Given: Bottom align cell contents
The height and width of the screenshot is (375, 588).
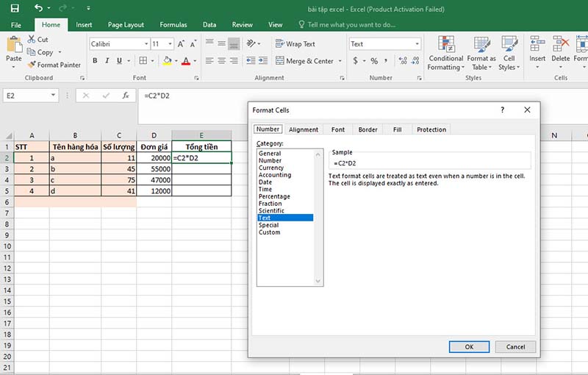Looking at the screenshot, I should [x=234, y=43].
